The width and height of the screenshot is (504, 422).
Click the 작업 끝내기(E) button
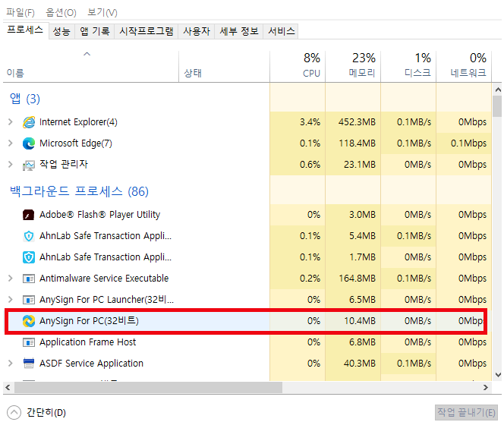(x=466, y=412)
